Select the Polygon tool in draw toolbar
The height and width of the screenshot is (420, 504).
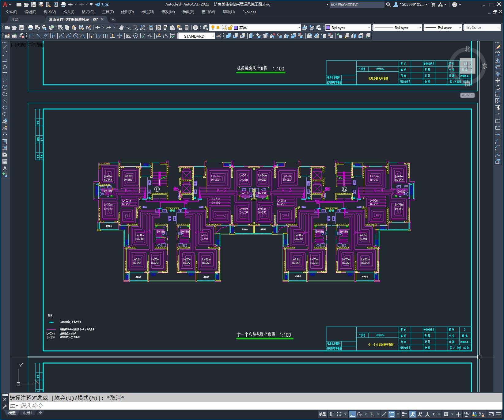pos(5,67)
